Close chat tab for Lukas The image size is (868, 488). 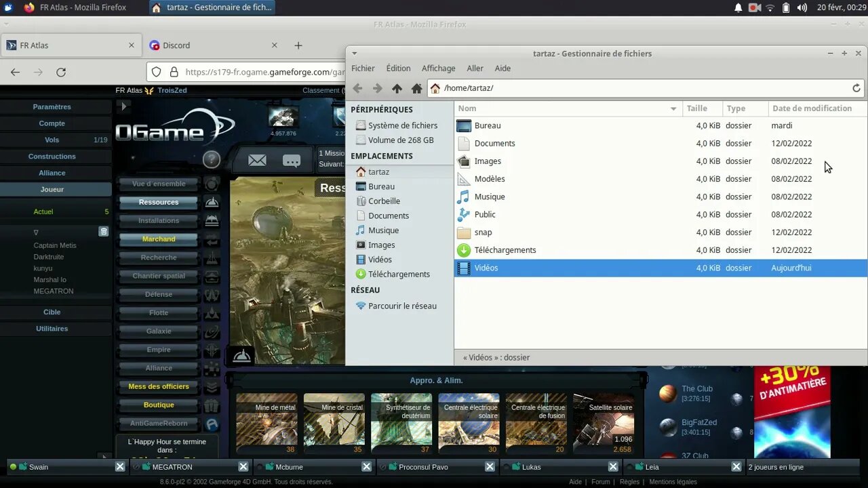click(x=613, y=467)
